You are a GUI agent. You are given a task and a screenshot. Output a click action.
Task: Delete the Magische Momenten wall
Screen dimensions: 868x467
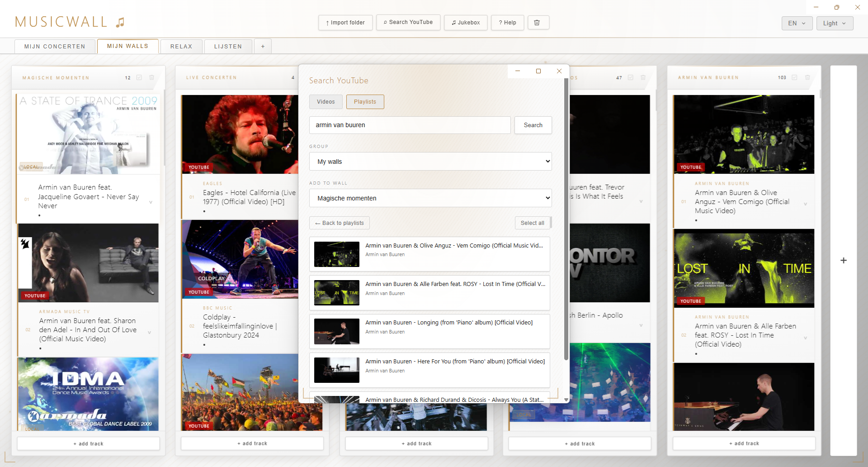click(152, 78)
